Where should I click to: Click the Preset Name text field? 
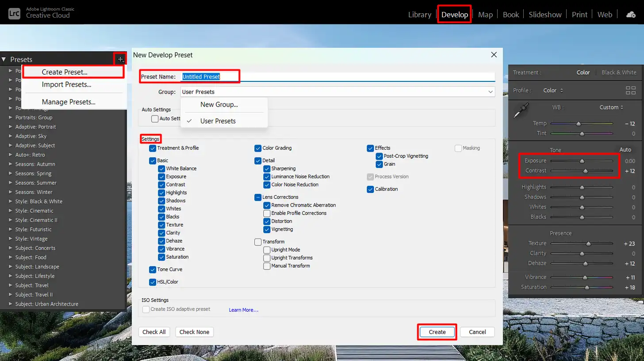point(337,77)
